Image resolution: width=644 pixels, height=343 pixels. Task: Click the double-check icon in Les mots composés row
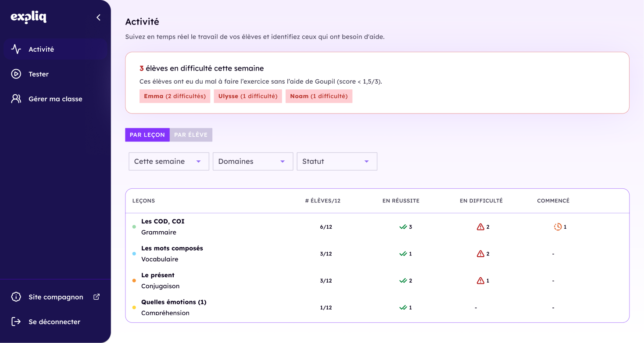tap(403, 254)
